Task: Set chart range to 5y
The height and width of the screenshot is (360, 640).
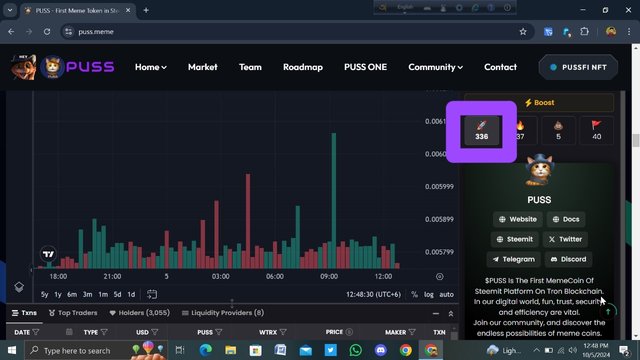Action: point(44,294)
